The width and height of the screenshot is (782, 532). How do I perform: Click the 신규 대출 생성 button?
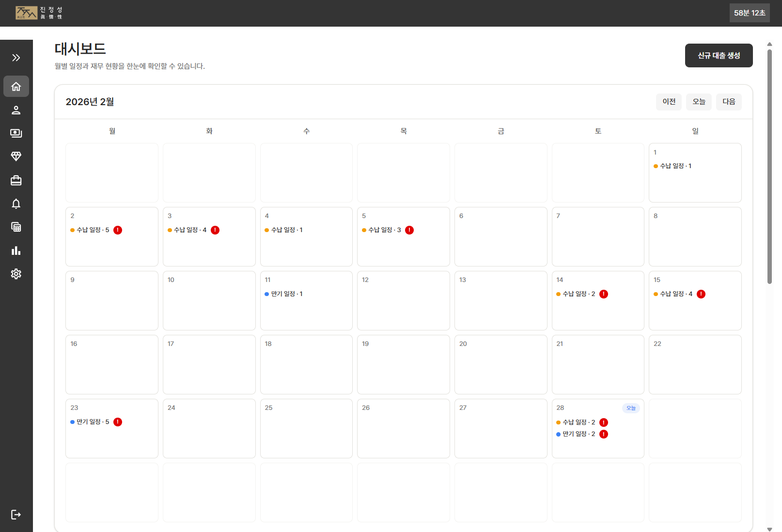point(719,56)
